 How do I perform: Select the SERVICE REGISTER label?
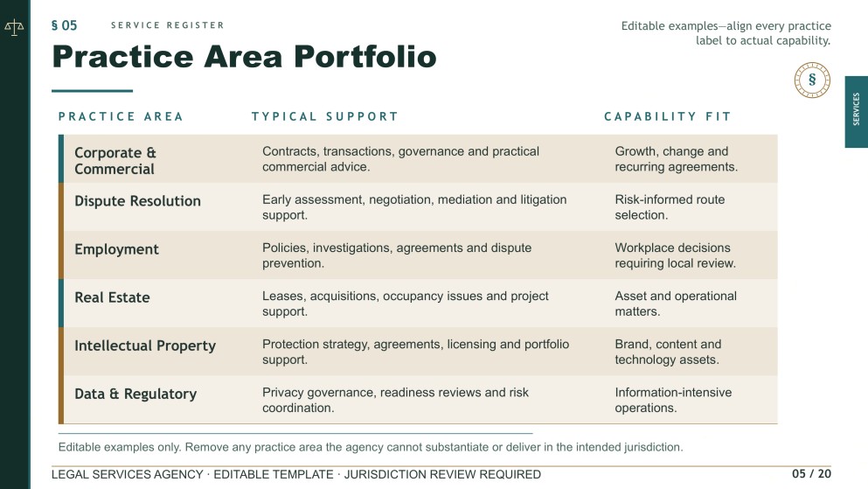pyautogui.click(x=167, y=25)
